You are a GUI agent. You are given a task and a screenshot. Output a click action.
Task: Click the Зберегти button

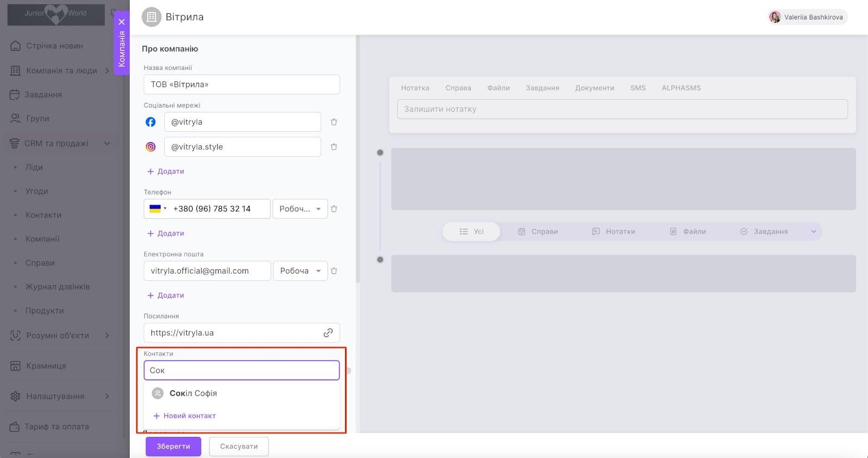(x=173, y=447)
